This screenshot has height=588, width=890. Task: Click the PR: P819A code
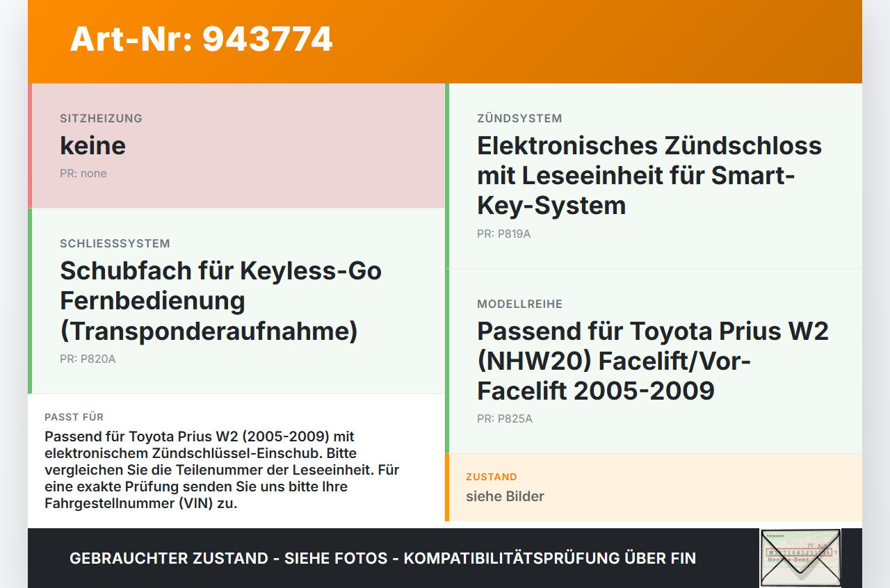pos(503,234)
